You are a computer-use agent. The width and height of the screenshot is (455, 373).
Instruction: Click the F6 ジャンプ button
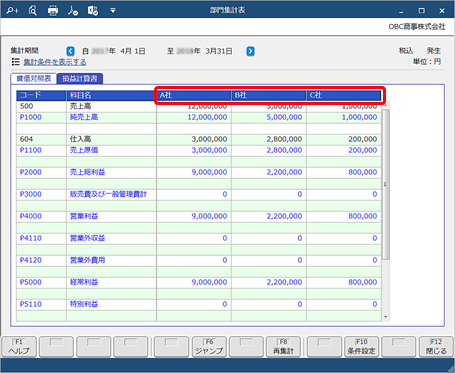(209, 347)
